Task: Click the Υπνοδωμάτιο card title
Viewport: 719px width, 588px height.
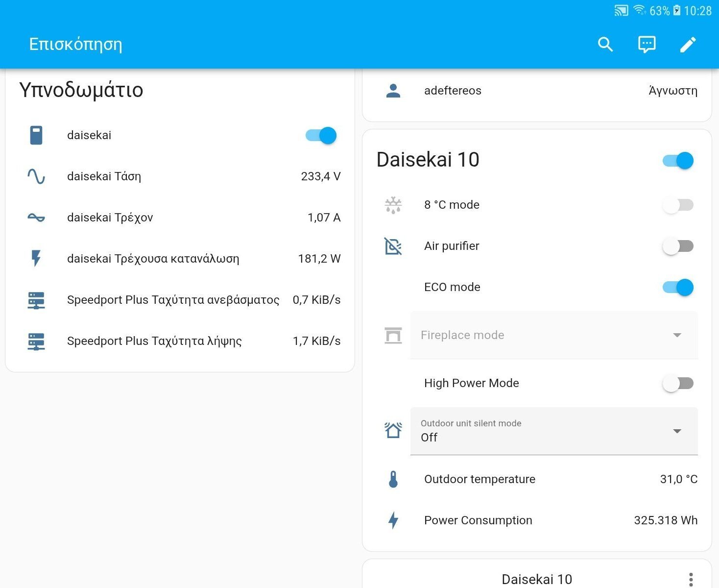Action: (x=81, y=90)
